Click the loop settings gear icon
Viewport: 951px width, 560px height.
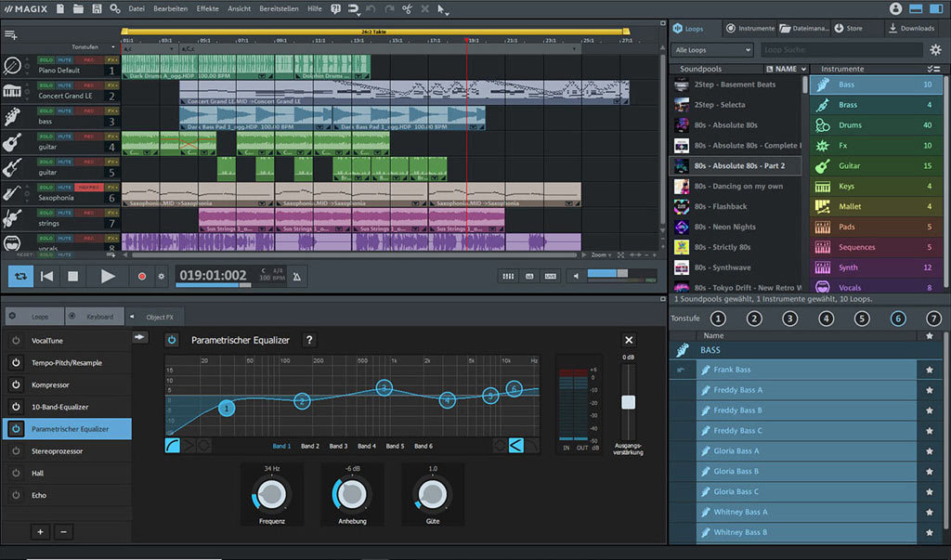coord(935,50)
